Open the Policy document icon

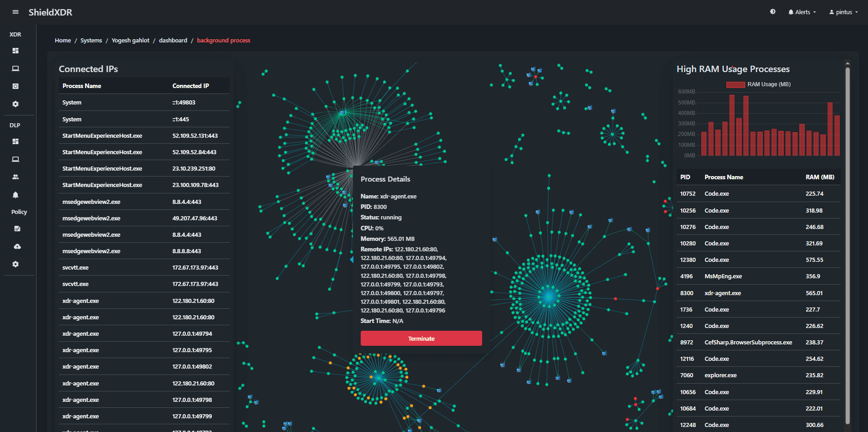[x=18, y=229]
